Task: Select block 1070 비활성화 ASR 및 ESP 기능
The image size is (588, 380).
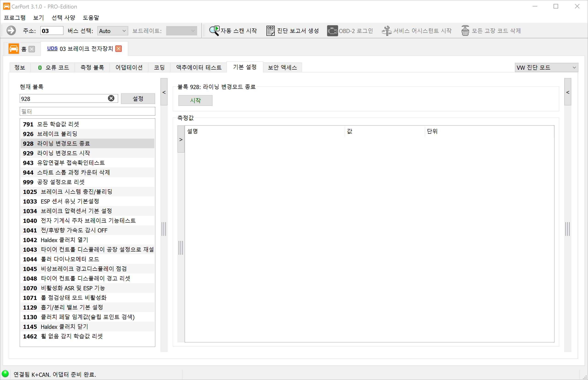Action: pyautogui.click(x=88, y=288)
